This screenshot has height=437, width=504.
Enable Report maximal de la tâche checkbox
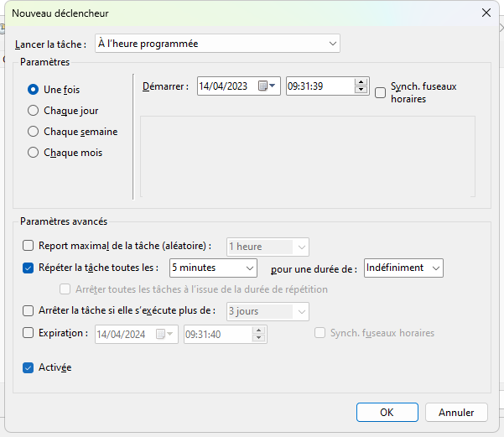pos(29,247)
